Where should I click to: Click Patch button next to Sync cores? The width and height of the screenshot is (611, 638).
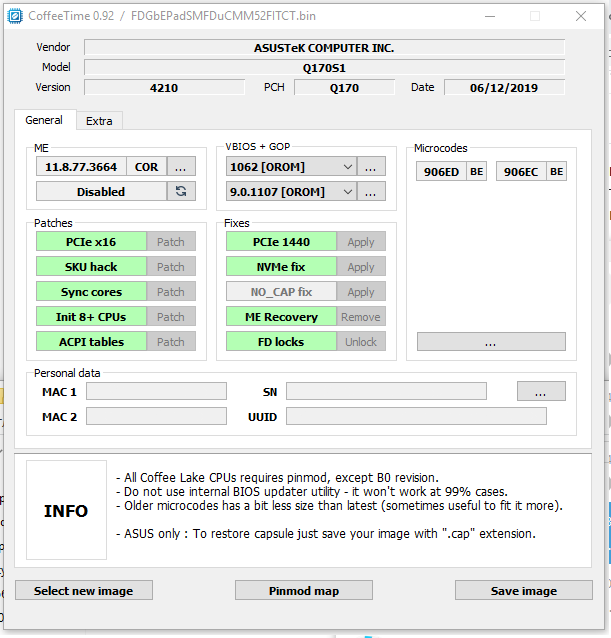tap(171, 292)
